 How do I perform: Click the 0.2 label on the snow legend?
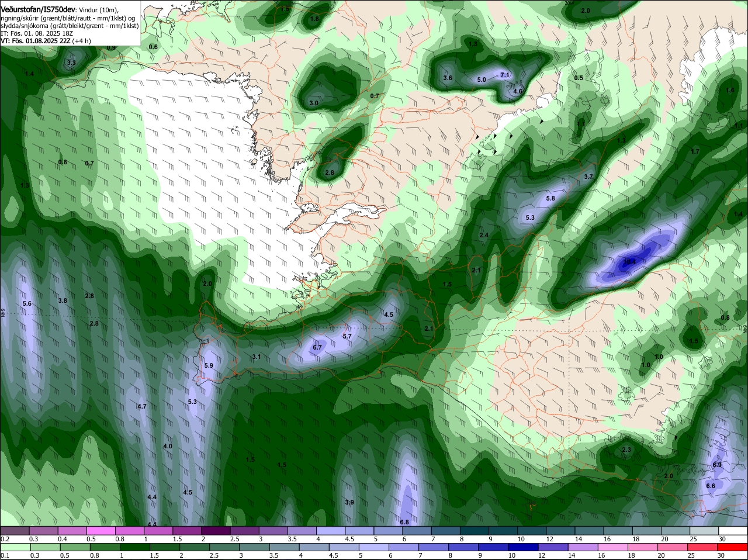pos(5,539)
